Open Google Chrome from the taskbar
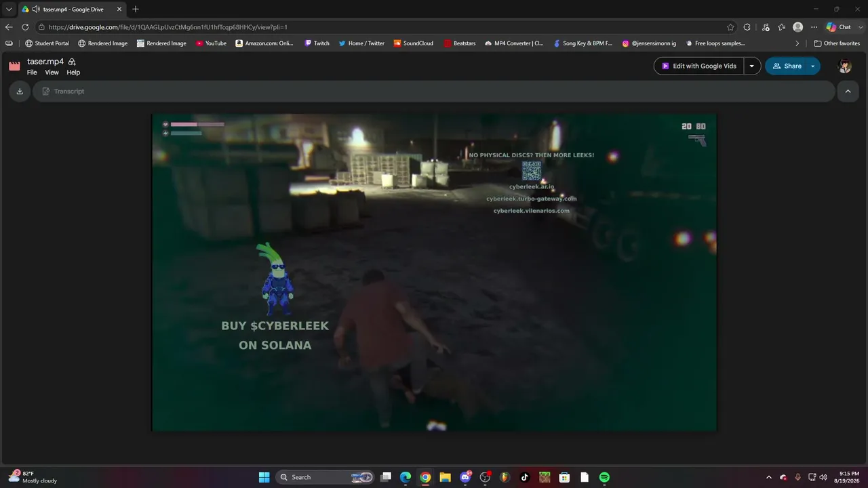 click(425, 477)
